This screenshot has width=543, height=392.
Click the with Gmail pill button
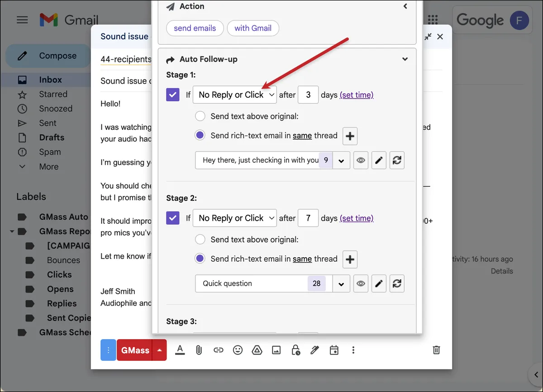[253, 28]
